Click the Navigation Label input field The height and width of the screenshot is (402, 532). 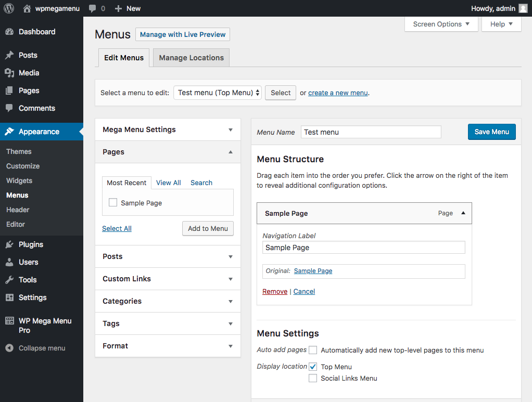(364, 248)
